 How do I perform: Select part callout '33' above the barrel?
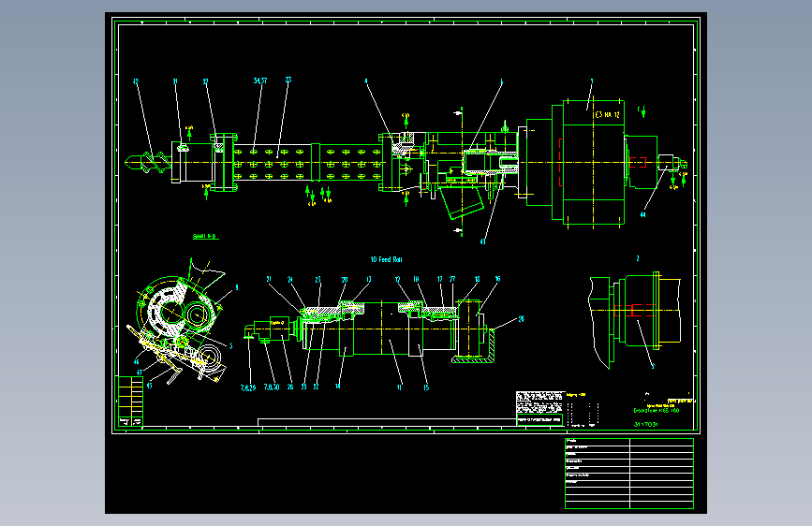(x=288, y=80)
